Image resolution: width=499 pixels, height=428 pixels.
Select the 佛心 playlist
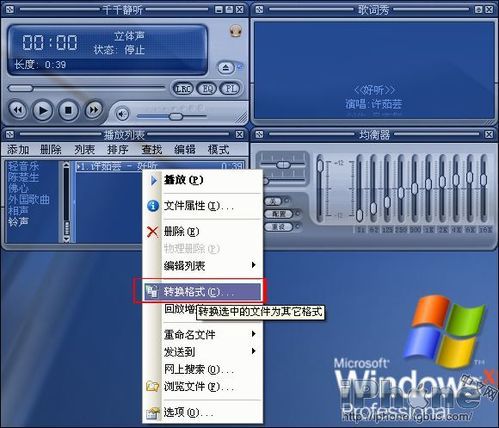click(18, 188)
